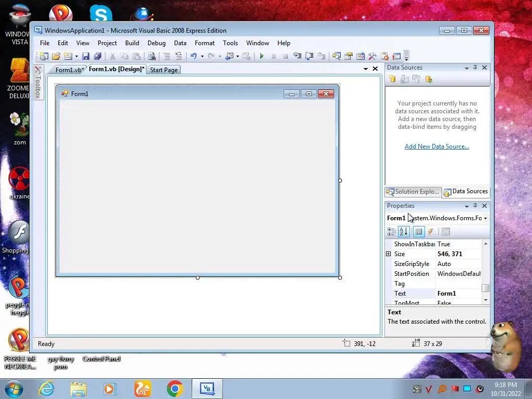Click the Immediate Window icon at toolbar end
Viewport: 532px width, 399px height.
pyautogui.click(x=396, y=56)
